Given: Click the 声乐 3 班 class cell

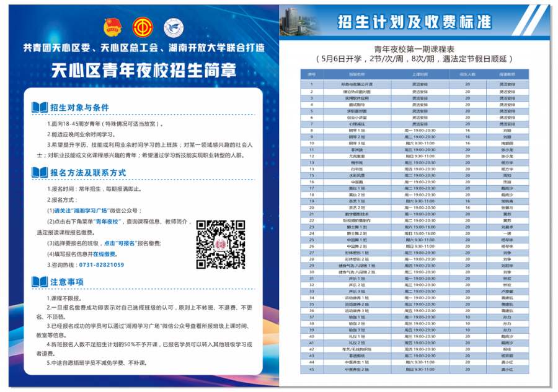Looking at the screenshot, I should [x=357, y=292].
